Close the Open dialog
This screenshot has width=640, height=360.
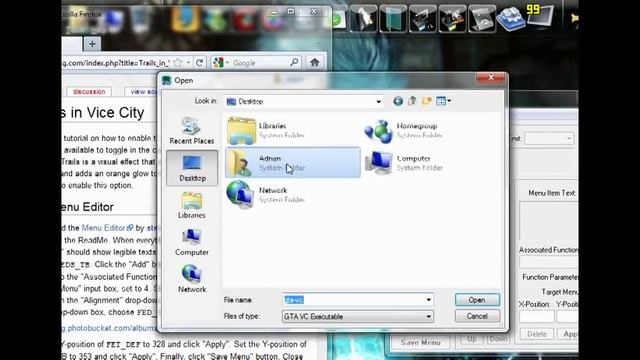[x=491, y=77]
